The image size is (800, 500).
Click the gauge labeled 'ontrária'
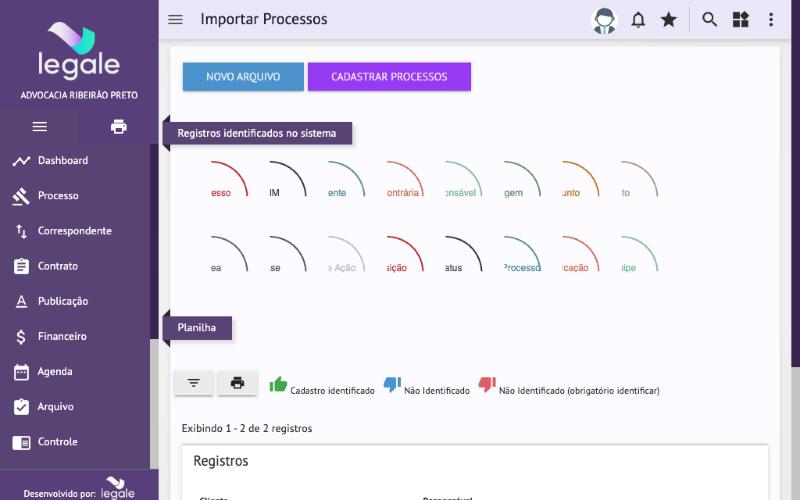(405, 180)
